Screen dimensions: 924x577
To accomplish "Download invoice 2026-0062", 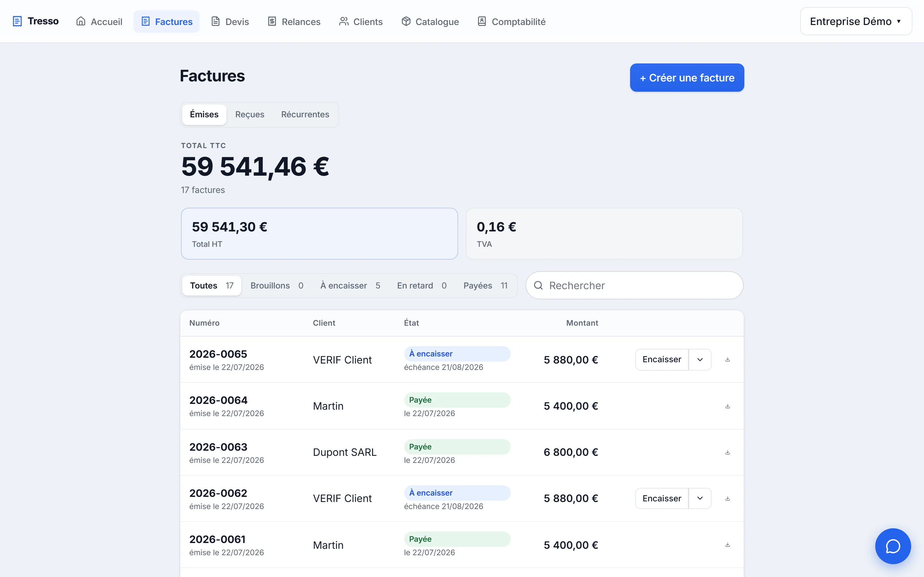I will (x=727, y=498).
